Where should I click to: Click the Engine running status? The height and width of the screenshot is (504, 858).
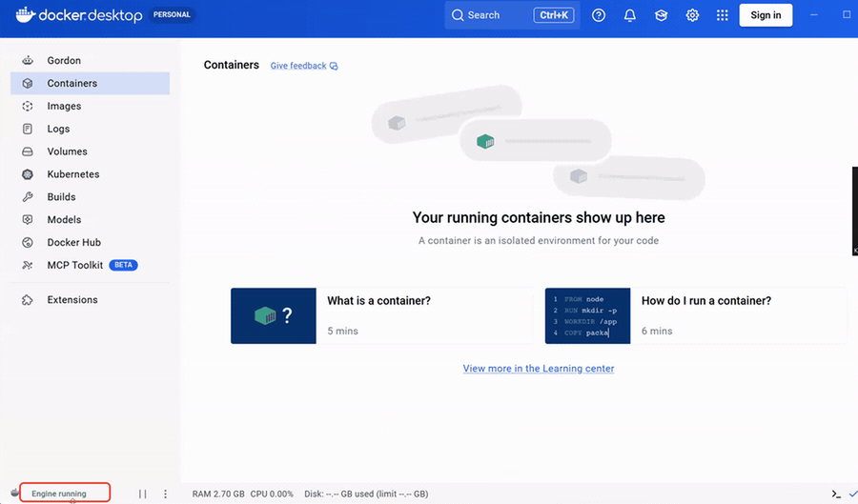58,494
